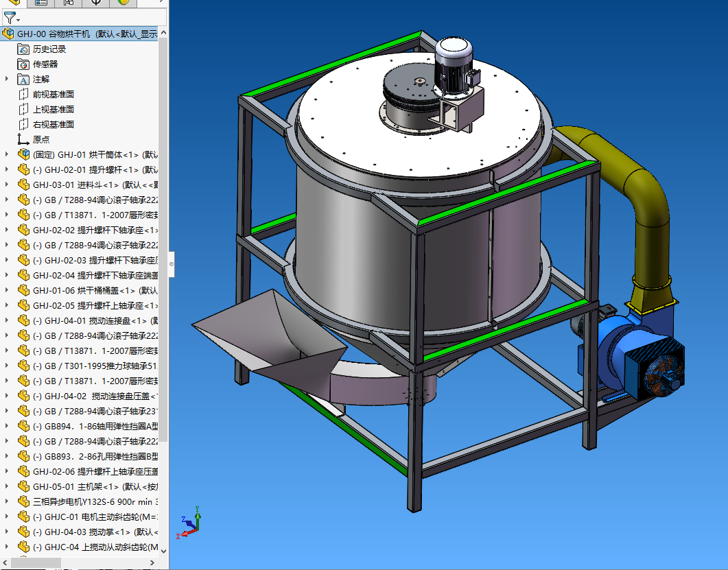Open the feature tree filter funnel

tap(11, 18)
